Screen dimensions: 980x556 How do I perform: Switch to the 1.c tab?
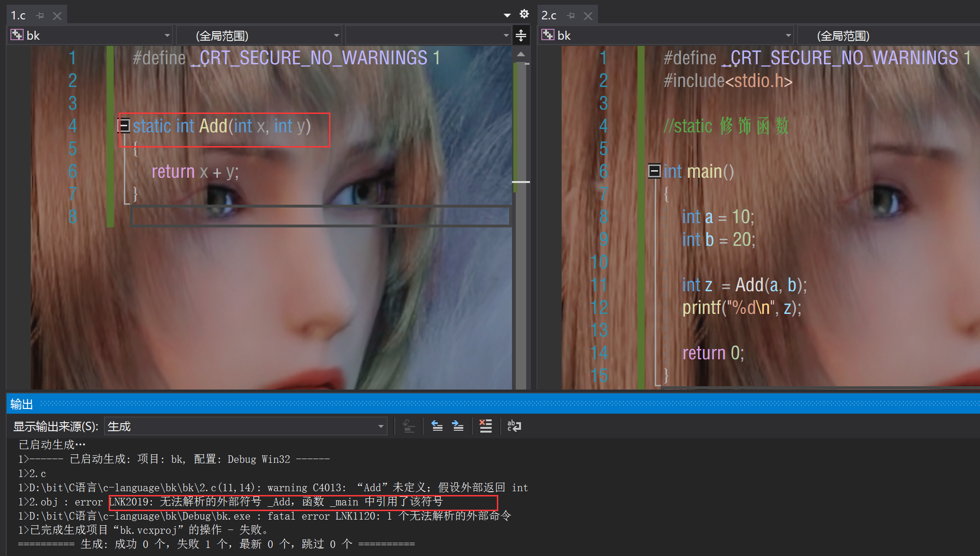pyautogui.click(x=18, y=16)
